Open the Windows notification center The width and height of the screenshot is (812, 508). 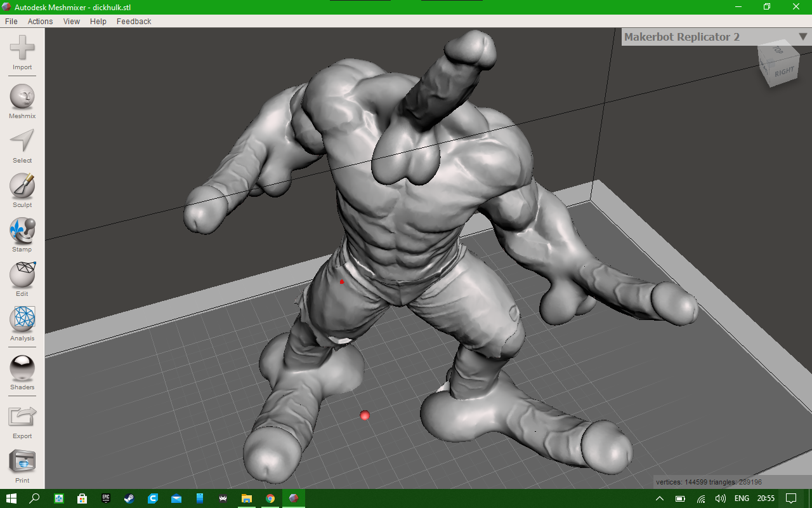(791, 498)
